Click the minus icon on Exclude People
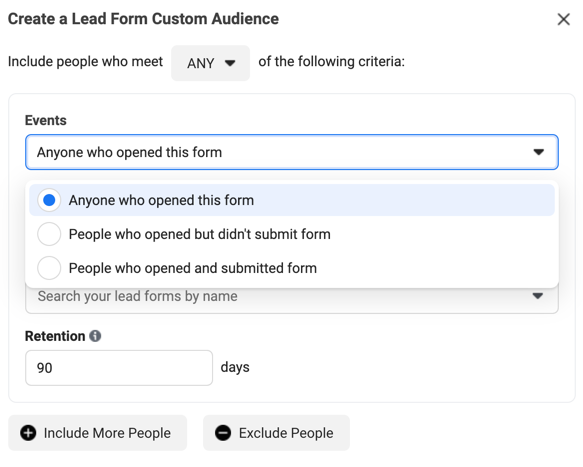The height and width of the screenshot is (467, 583). coord(223,433)
